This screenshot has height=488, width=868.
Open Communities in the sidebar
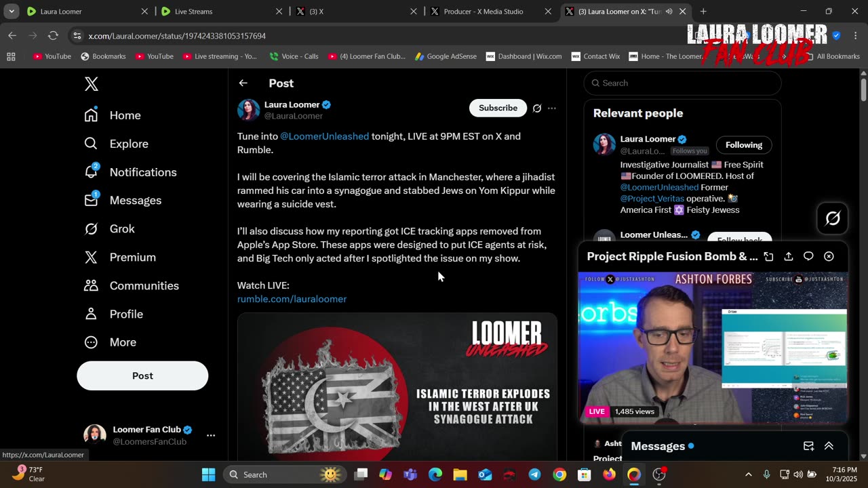(132, 286)
